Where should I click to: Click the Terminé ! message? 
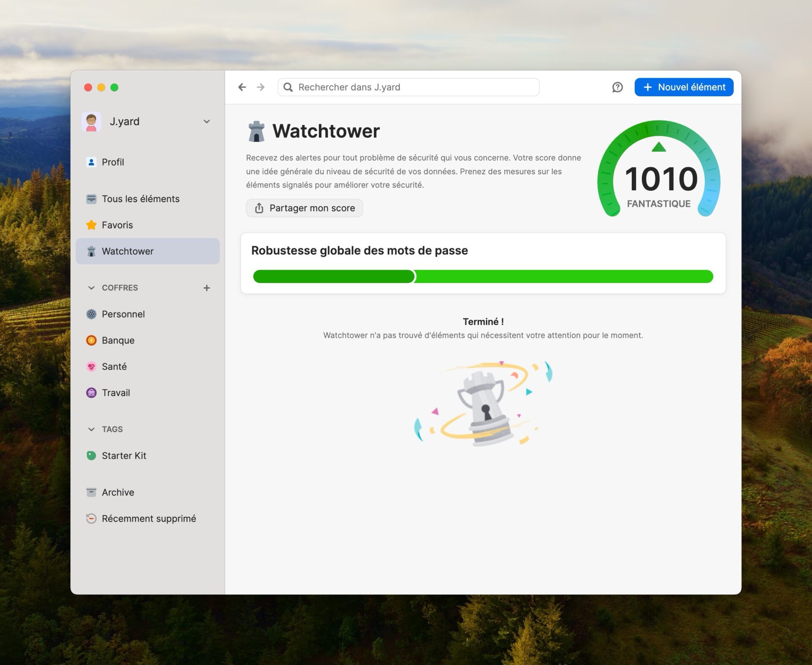tap(483, 322)
